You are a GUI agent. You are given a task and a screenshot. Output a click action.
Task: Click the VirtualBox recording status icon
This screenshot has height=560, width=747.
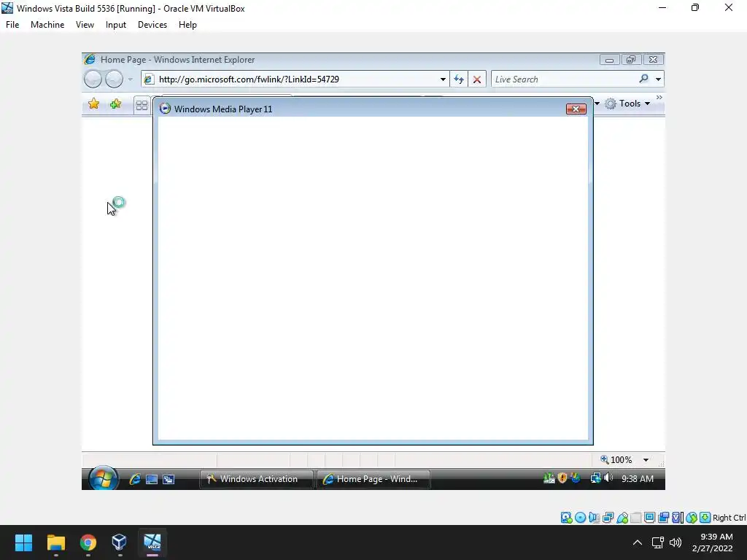point(663,518)
